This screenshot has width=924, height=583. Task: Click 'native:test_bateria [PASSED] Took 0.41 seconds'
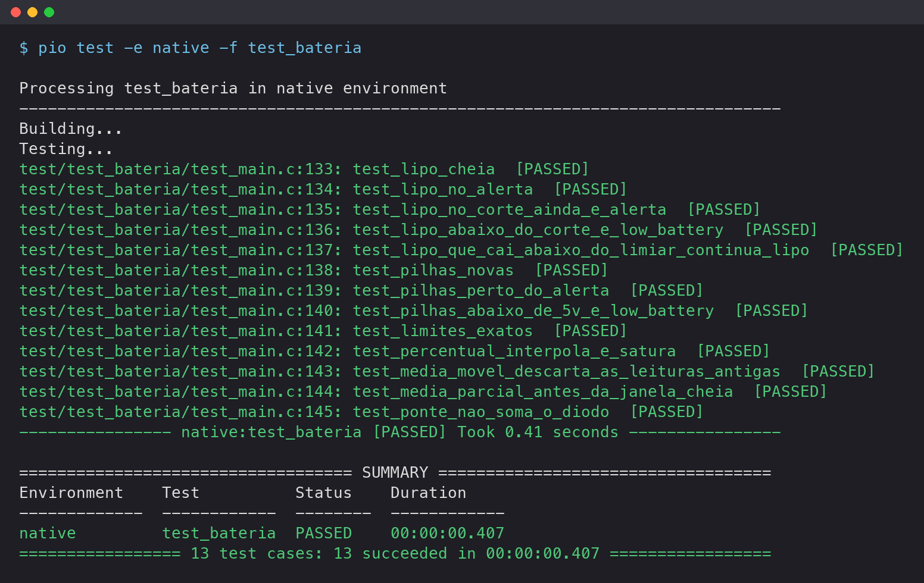point(399,432)
